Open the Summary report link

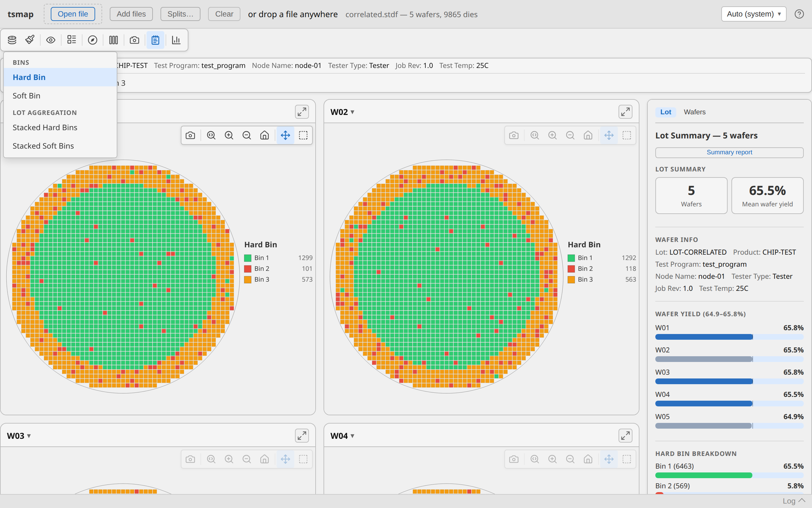[729, 152]
